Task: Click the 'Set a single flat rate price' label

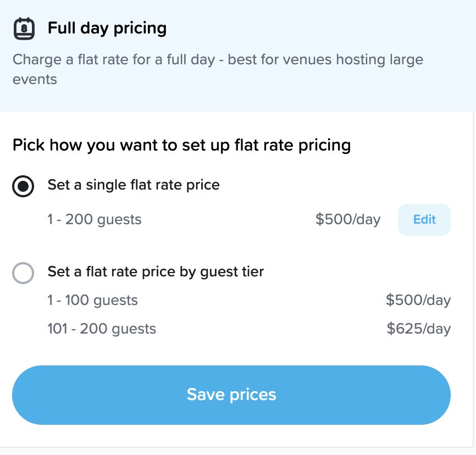Action: tap(134, 185)
